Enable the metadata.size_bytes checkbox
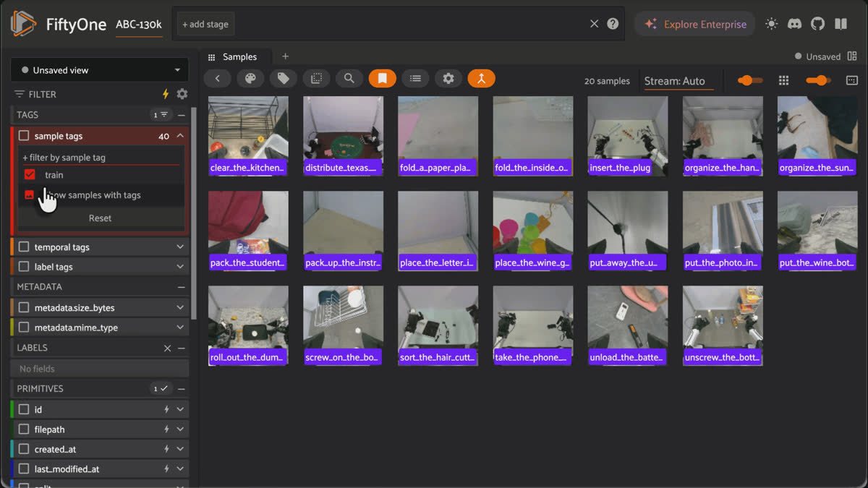The image size is (868, 488). coord(24,308)
